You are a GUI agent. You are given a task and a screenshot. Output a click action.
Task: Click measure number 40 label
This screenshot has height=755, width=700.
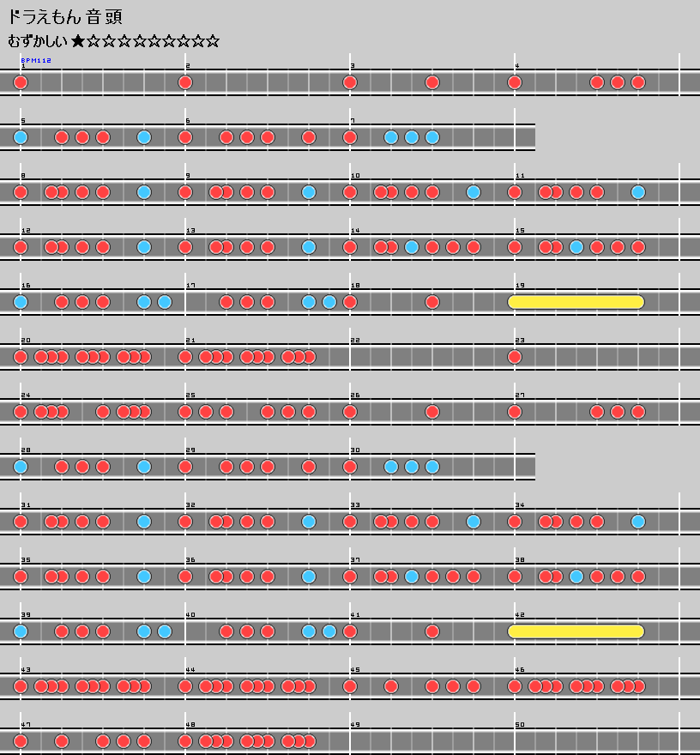190,615
